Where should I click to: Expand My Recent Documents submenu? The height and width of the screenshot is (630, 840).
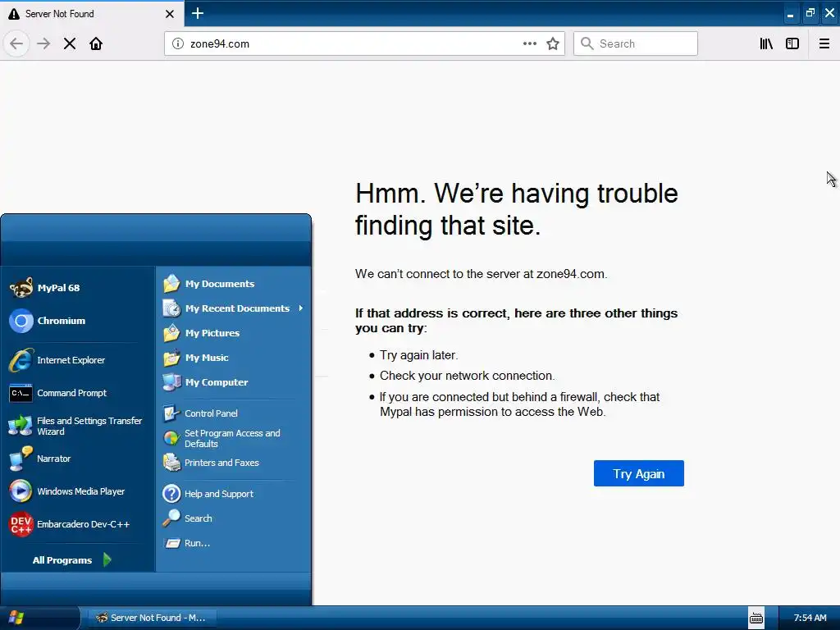coord(234,308)
